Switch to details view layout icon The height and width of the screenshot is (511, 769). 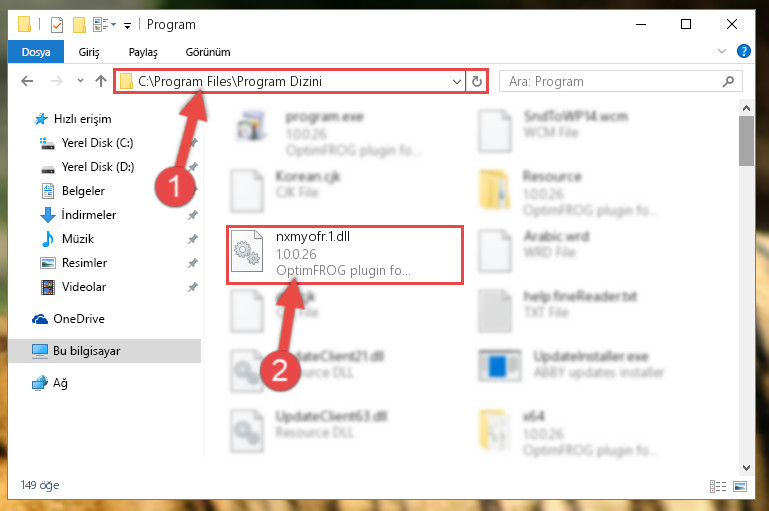tap(718, 486)
